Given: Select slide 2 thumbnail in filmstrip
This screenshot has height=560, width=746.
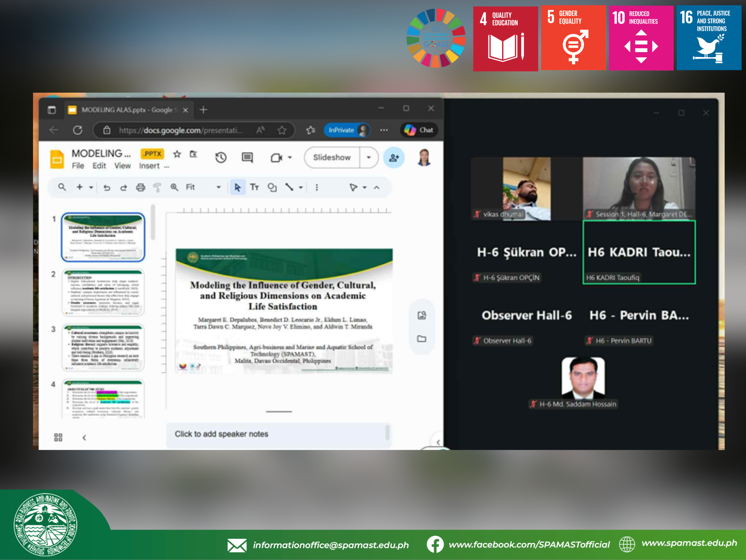Looking at the screenshot, I should (103, 292).
